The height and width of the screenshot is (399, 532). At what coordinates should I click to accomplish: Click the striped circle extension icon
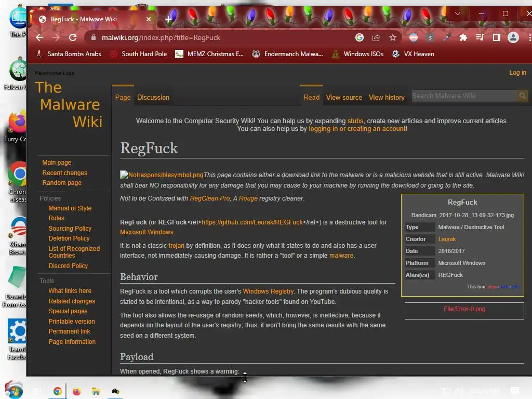[413, 37]
